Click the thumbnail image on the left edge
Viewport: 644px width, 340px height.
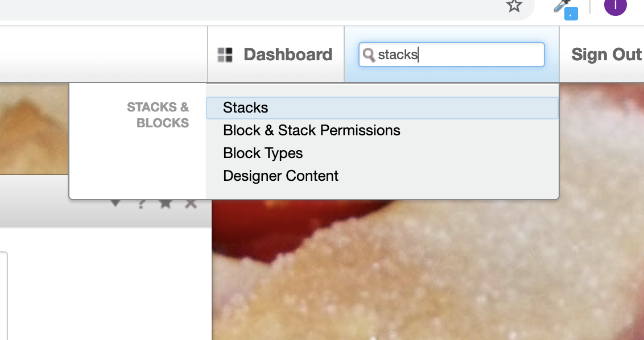34,128
